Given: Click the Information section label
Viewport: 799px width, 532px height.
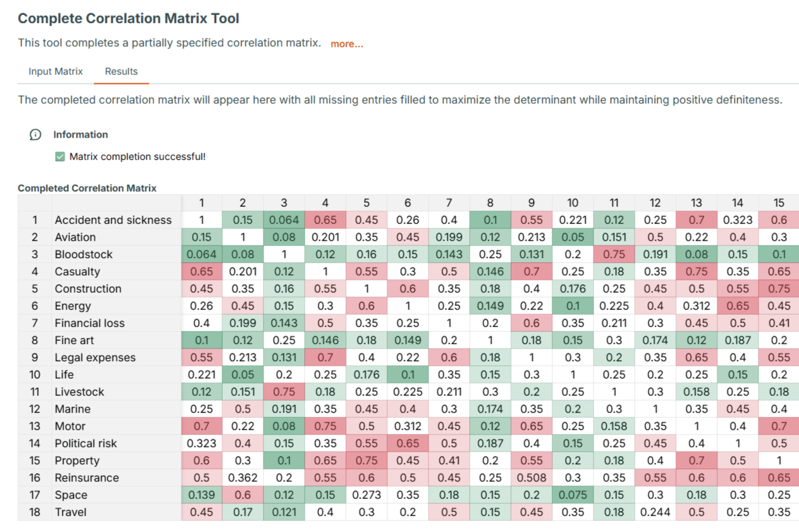Looking at the screenshot, I should [x=81, y=135].
